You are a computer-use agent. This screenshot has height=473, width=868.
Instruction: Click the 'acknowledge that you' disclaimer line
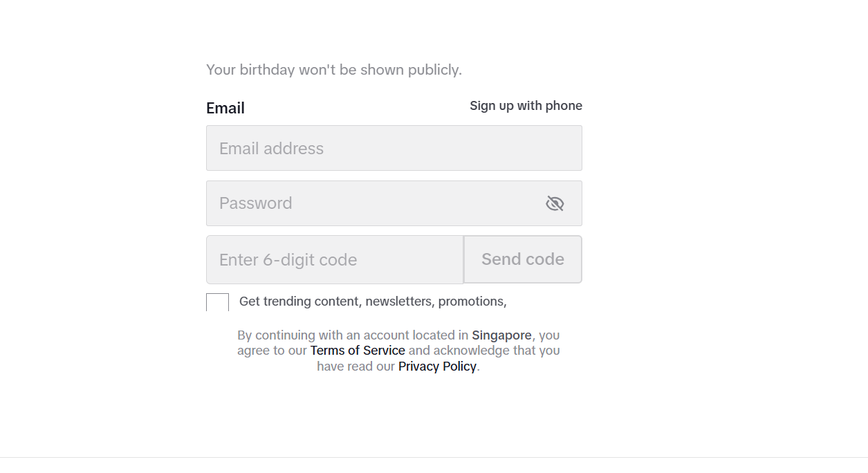pyautogui.click(x=484, y=351)
